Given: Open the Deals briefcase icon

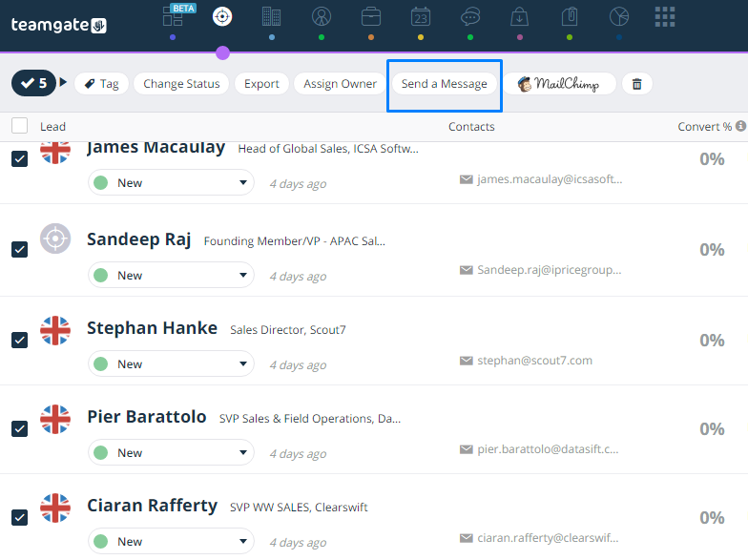Looking at the screenshot, I should pyautogui.click(x=370, y=17).
